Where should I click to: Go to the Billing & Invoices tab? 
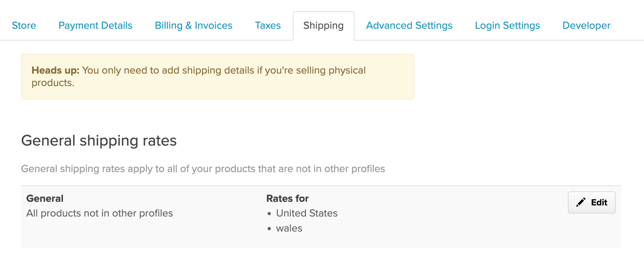pyautogui.click(x=194, y=26)
